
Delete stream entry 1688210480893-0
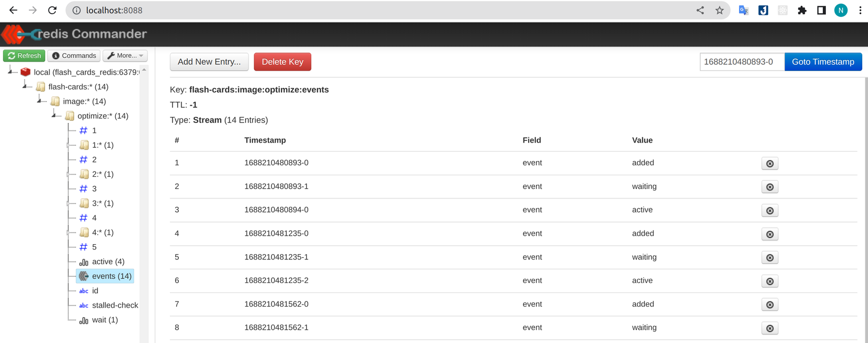pos(770,164)
